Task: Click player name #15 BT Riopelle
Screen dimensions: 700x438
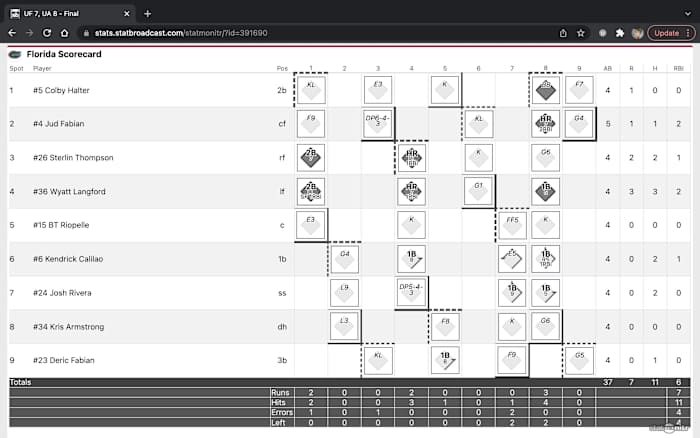Action: pos(61,225)
